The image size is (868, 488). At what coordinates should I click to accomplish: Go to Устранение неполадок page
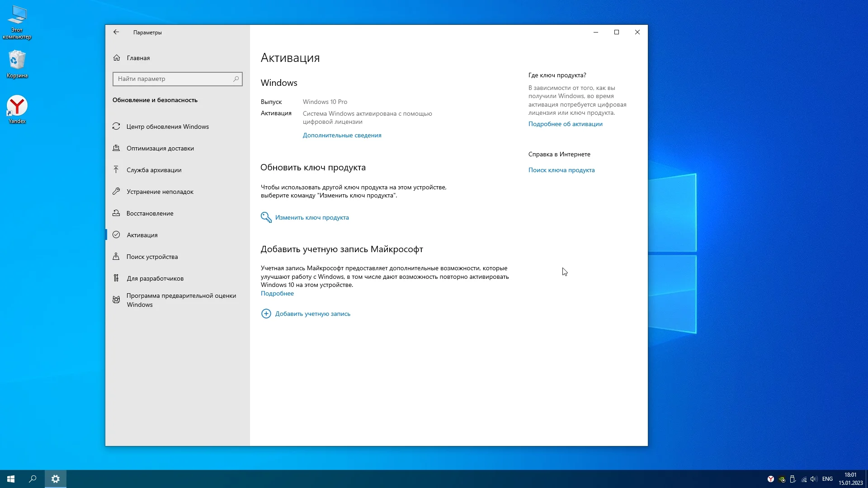click(160, 192)
